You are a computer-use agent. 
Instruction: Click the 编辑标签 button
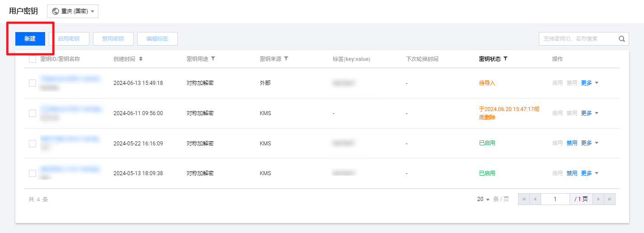point(157,39)
